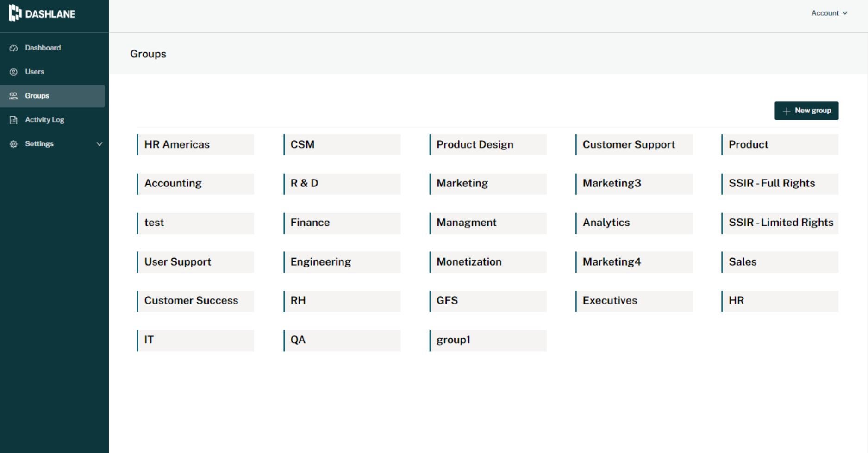868x453 pixels.
Task: Open the Account dropdown
Action: point(829,13)
